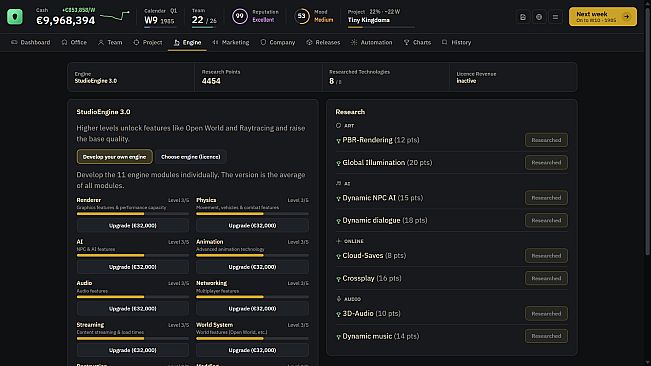Viewport: 651px width, 366px height.
Task: Click the StudioEngine 3.0 engine name card
Action: (131, 77)
